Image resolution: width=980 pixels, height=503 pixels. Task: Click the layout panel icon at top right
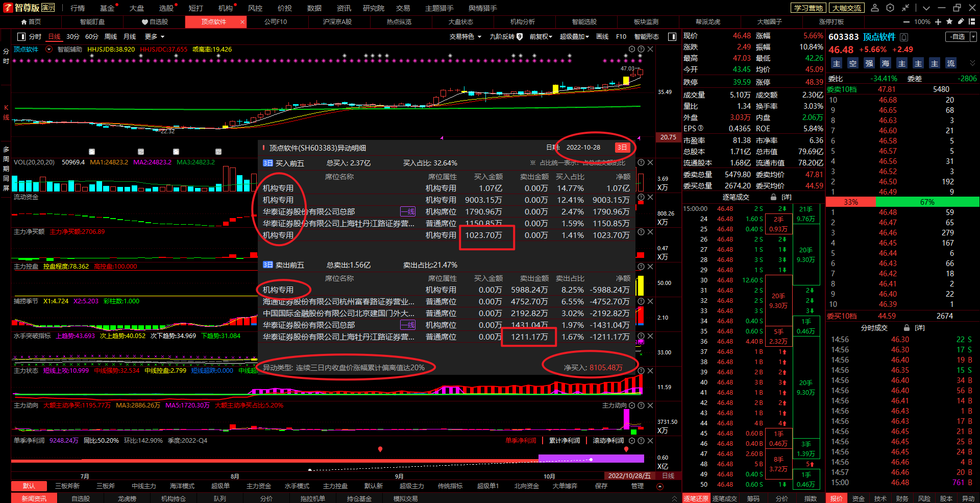[971, 21]
